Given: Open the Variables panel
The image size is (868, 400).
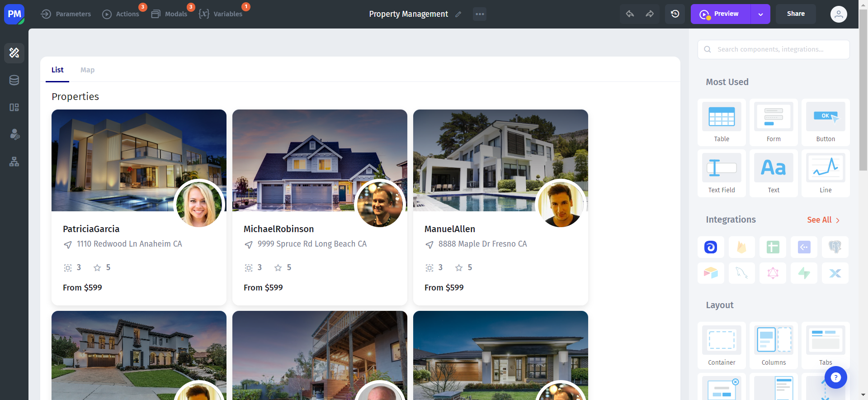Looking at the screenshot, I should point(221,14).
